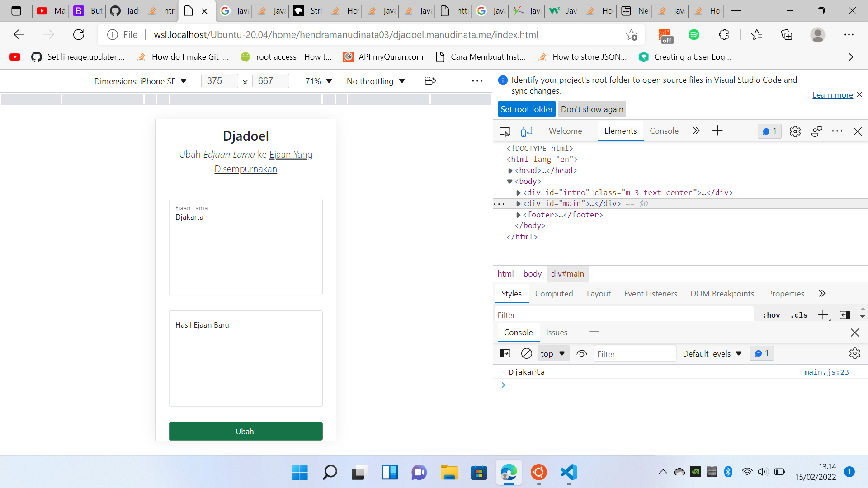This screenshot has height=488, width=868.
Task: Toggle the clear console errors button
Action: click(x=526, y=353)
